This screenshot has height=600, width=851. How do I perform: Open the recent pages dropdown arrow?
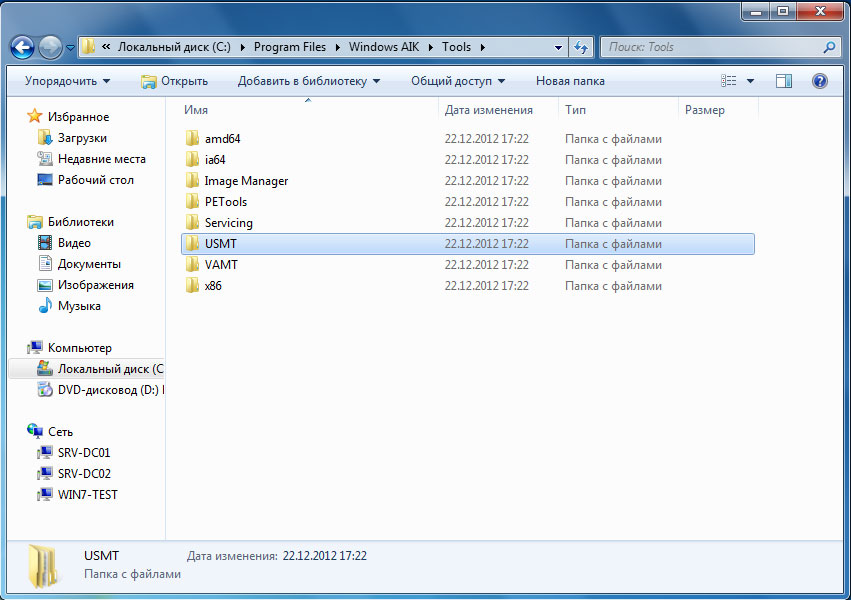click(x=70, y=48)
